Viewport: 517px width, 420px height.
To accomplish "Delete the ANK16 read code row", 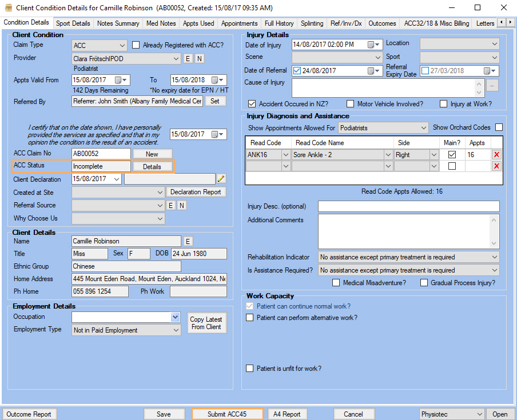I will (x=496, y=154).
